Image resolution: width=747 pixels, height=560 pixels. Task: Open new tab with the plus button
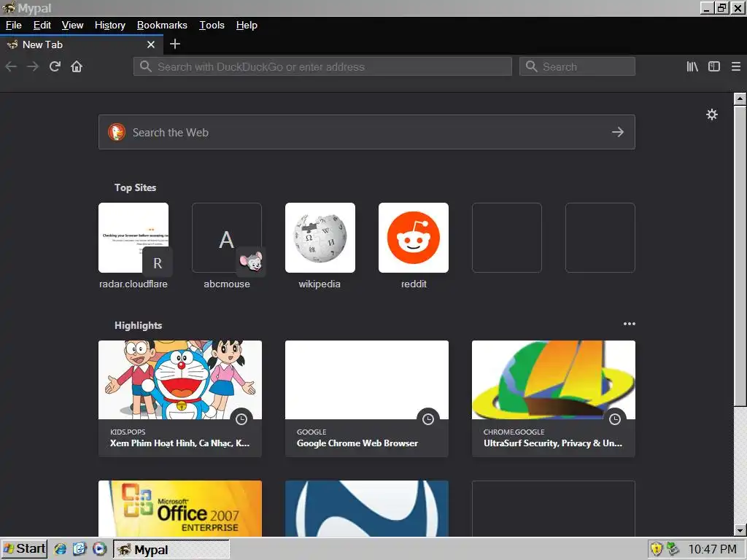click(175, 44)
